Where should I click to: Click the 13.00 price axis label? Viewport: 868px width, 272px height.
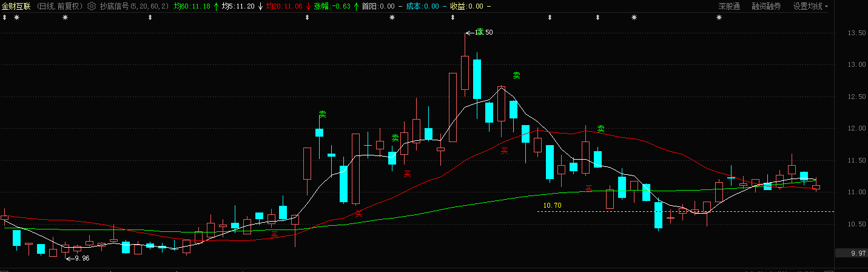coord(856,64)
